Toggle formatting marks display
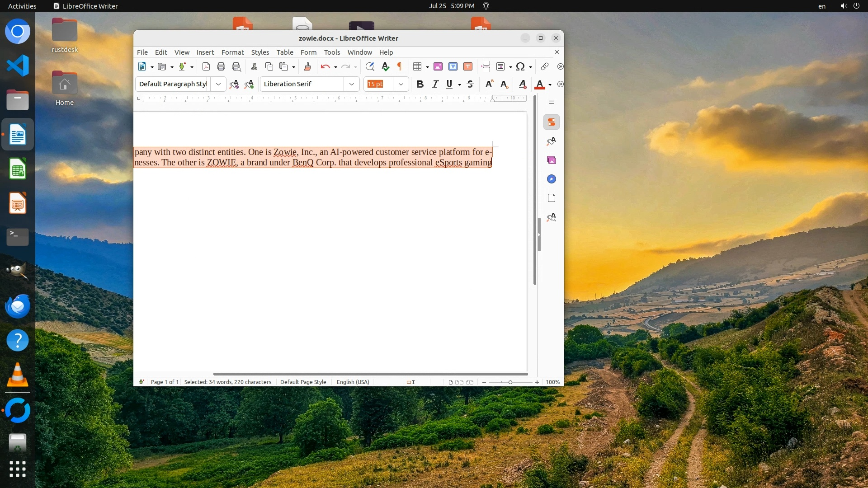Viewport: 868px width, 488px height. pos(400,67)
